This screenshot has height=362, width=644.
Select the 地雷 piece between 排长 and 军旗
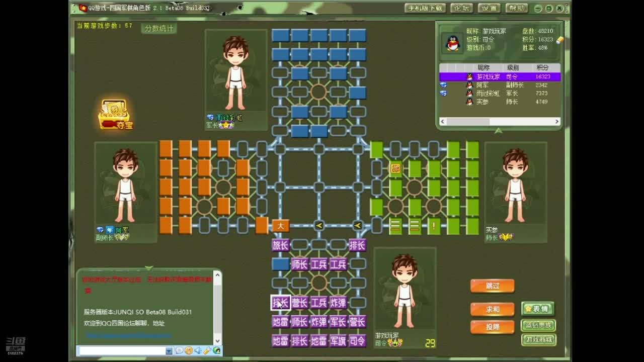click(x=319, y=341)
